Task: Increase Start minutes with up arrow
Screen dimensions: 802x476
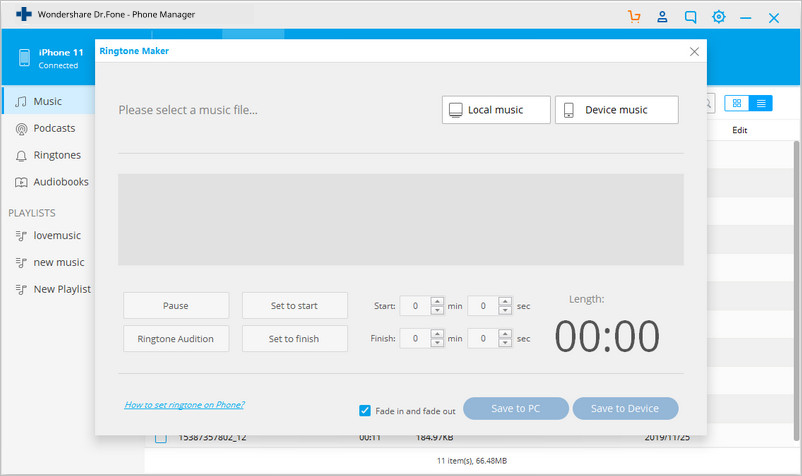Action: (437, 301)
